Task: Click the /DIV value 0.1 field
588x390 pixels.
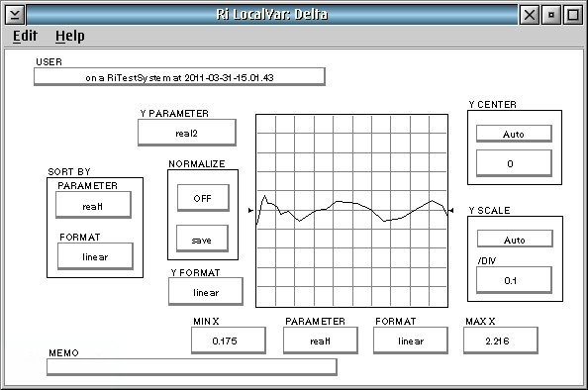Action: (x=514, y=280)
